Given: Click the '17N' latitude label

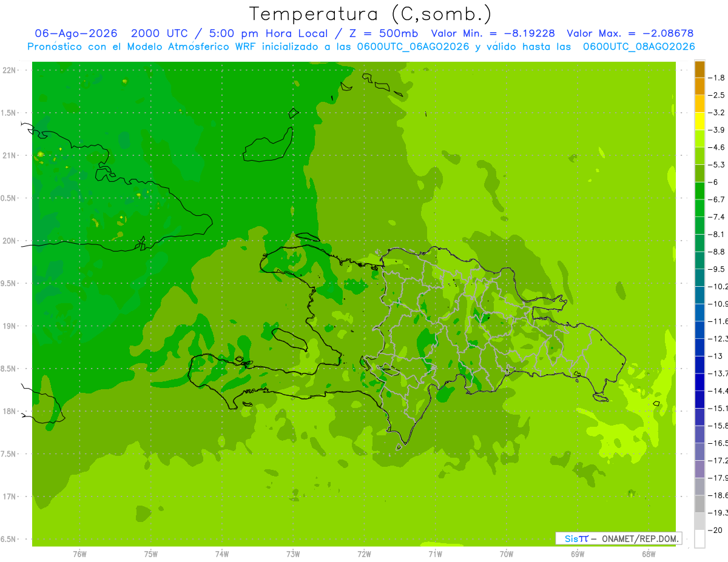Looking at the screenshot, I should [x=10, y=497].
